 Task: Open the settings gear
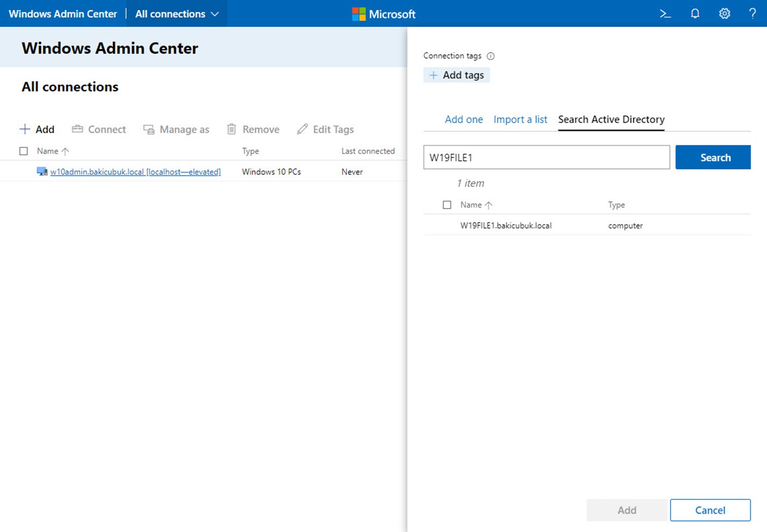[725, 14]
